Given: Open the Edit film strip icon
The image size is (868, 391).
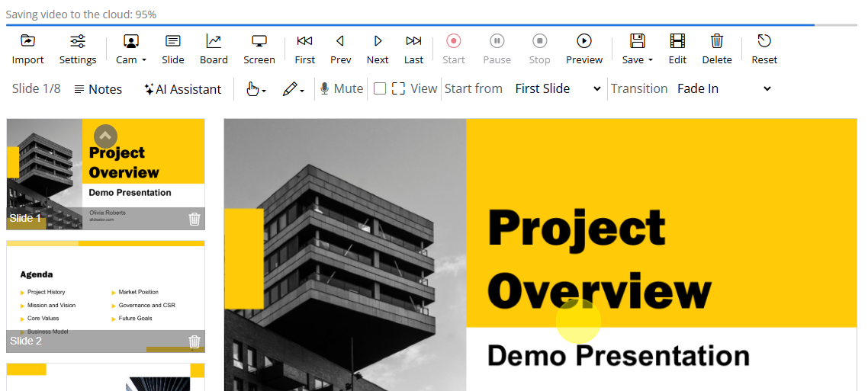Looking at the screenshot, I should tap(677, 41).
